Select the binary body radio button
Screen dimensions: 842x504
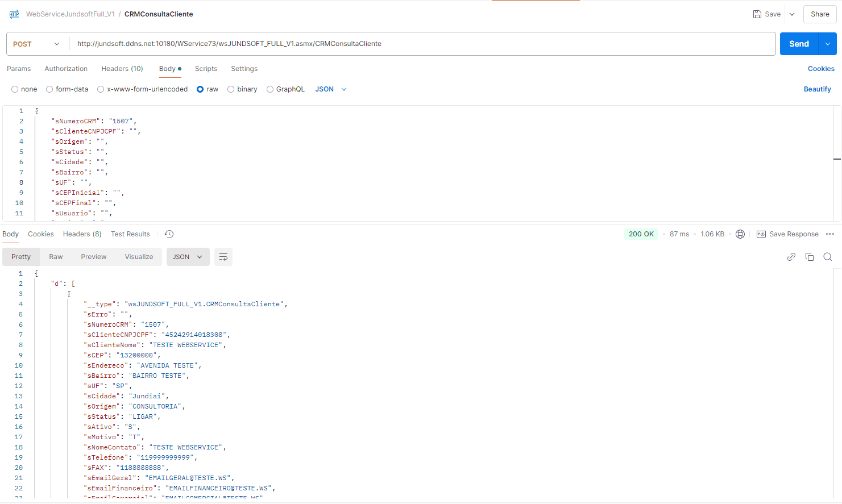pos(231,89)
